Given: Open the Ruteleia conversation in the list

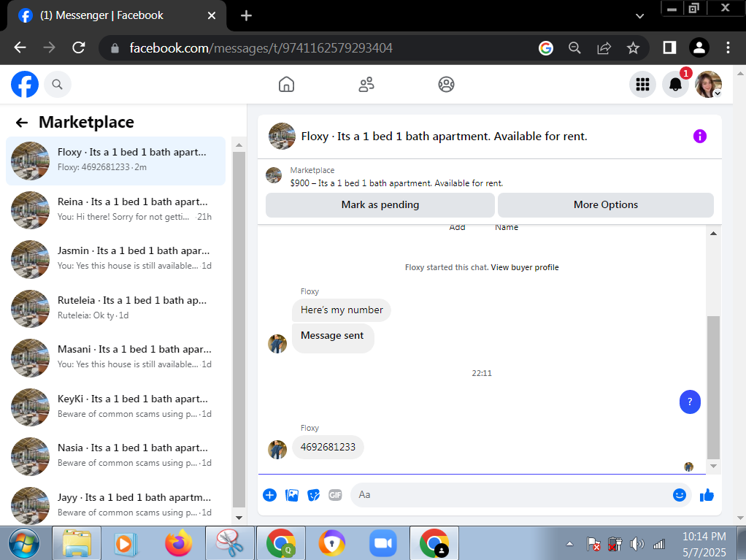Looking at the screenshot, I should coord(115,308).
